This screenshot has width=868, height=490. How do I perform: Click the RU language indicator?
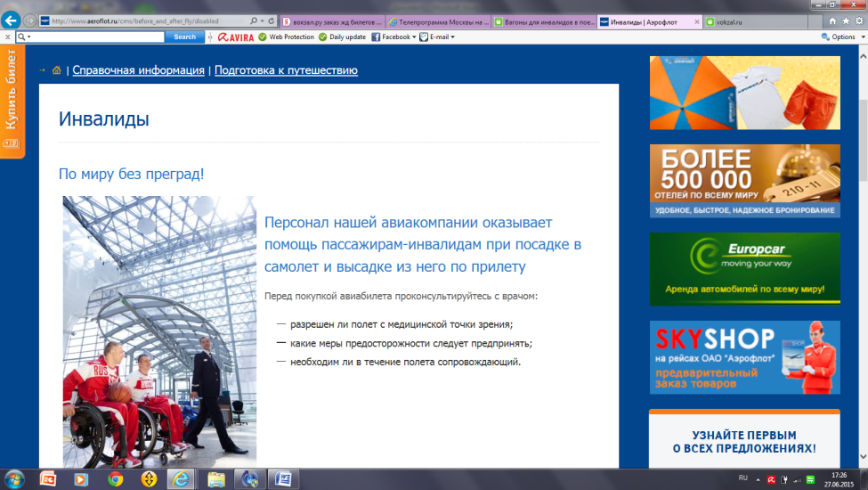pyautogui.click(x=742, y=478)
